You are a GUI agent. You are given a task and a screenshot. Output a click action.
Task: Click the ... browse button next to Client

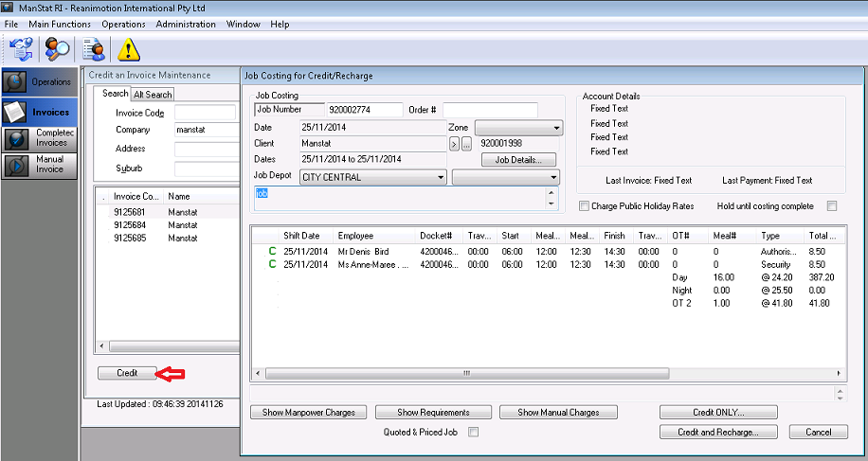466,144
